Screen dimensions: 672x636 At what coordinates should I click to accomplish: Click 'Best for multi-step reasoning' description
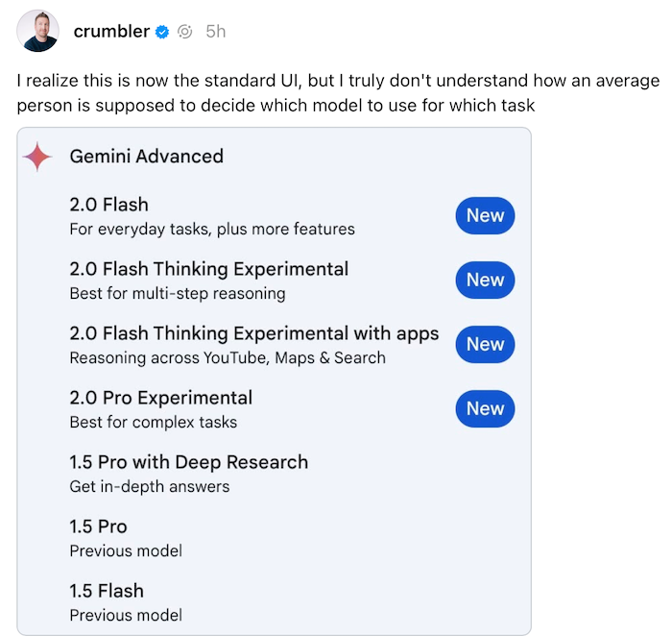click(x=178, y=294)
